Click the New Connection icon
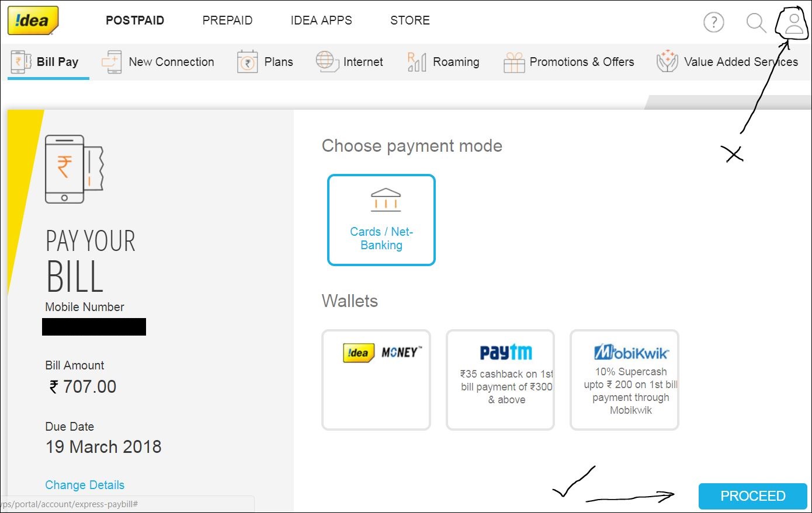This screenshot has height=513, width=812. click(x=112, y=62)
